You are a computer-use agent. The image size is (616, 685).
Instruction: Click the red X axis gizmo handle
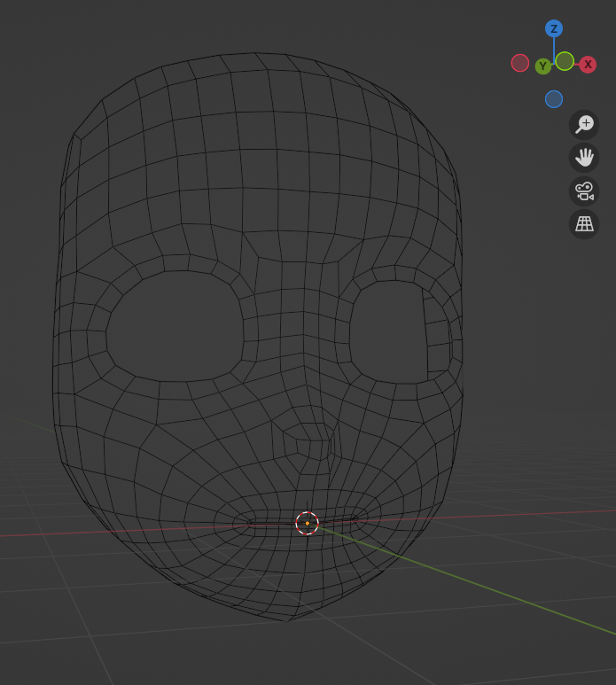click(x=588, y=65)
